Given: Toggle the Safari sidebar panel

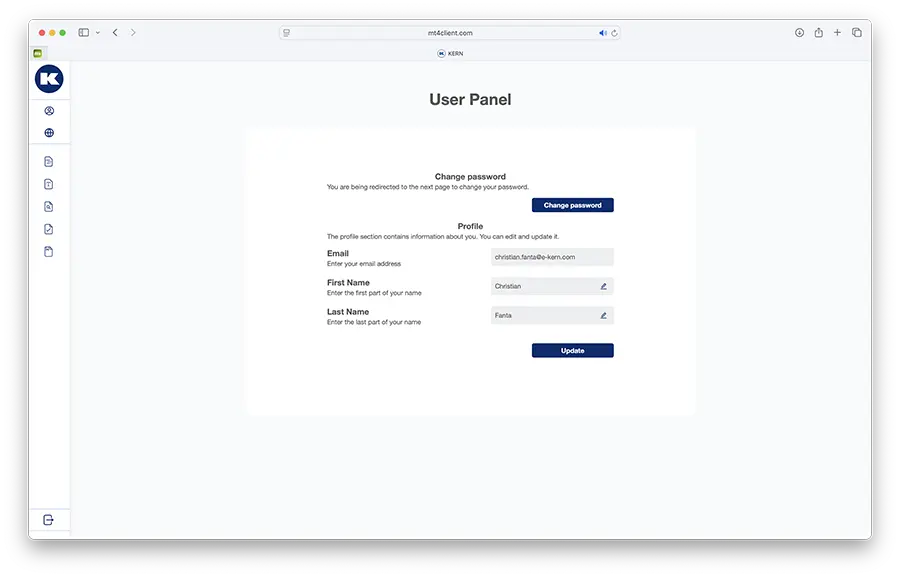Looking at the screenshot, I should point(84,33).
